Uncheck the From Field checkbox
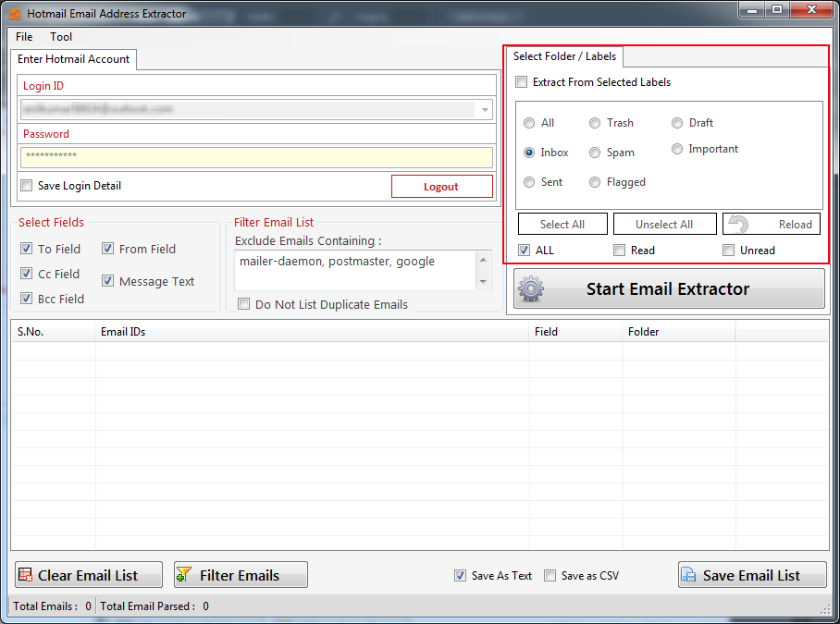The width and height of the screenshot is (840, 624). pos(107,249)
